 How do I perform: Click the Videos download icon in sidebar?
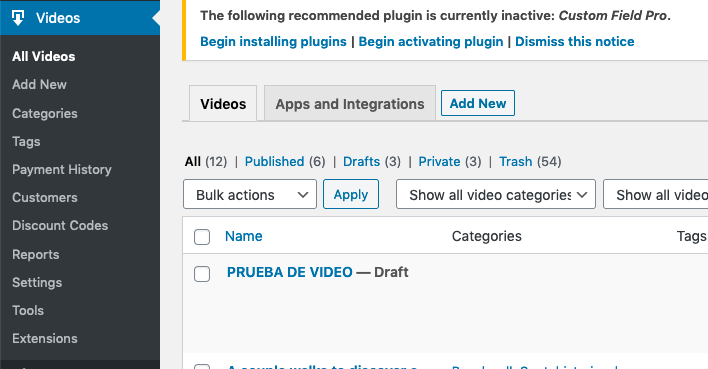(18, 18)
